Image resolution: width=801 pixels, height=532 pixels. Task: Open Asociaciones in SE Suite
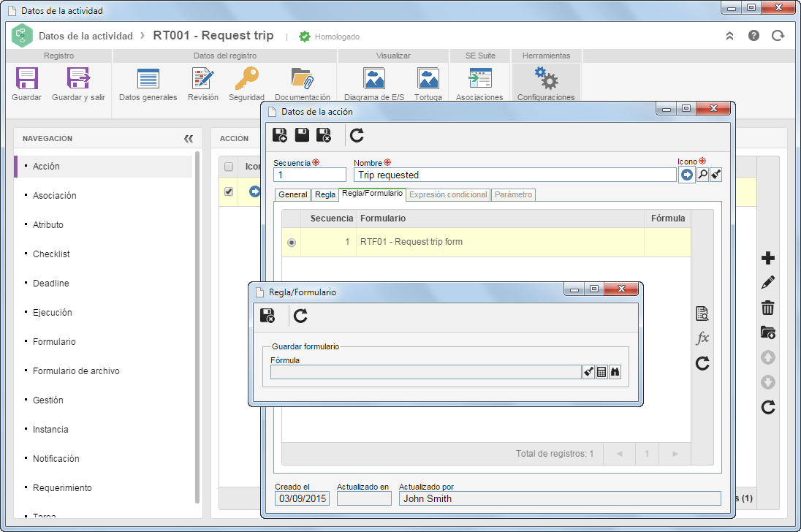pyautogui.click(x=479, y=79)
